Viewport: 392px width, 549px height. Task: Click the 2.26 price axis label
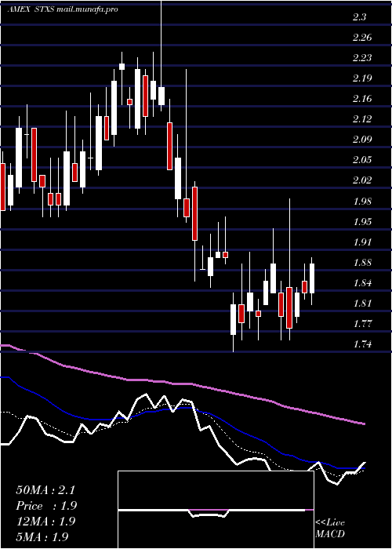[x=362, y=37]
